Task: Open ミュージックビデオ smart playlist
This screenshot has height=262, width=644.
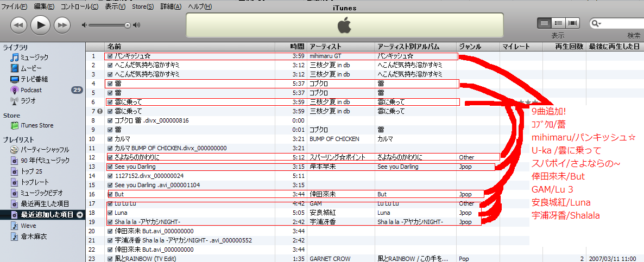Action: coord(41,193)
